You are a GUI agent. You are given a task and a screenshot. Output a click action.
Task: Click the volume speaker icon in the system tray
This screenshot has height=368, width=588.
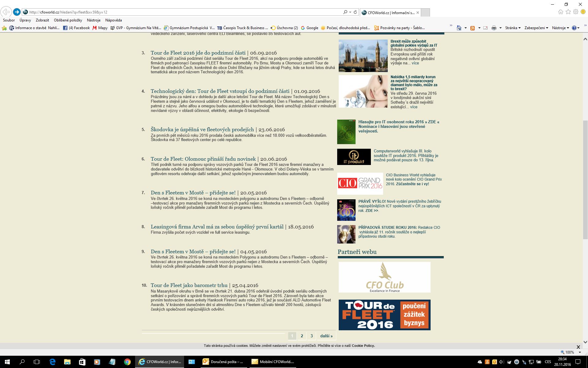tap(501, 362)
